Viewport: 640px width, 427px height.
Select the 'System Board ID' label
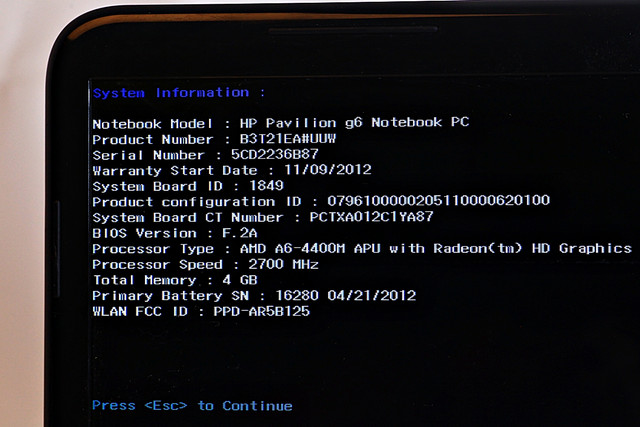(x=157, y=186)
